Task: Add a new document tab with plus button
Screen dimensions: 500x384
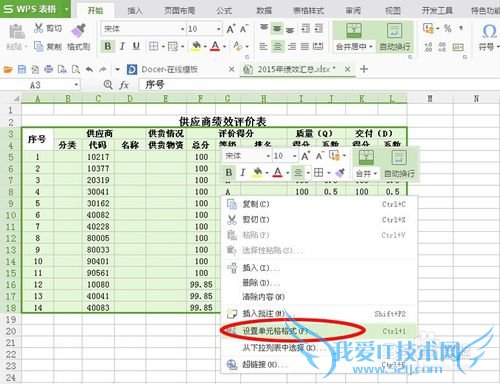Action: pos(364,69)
